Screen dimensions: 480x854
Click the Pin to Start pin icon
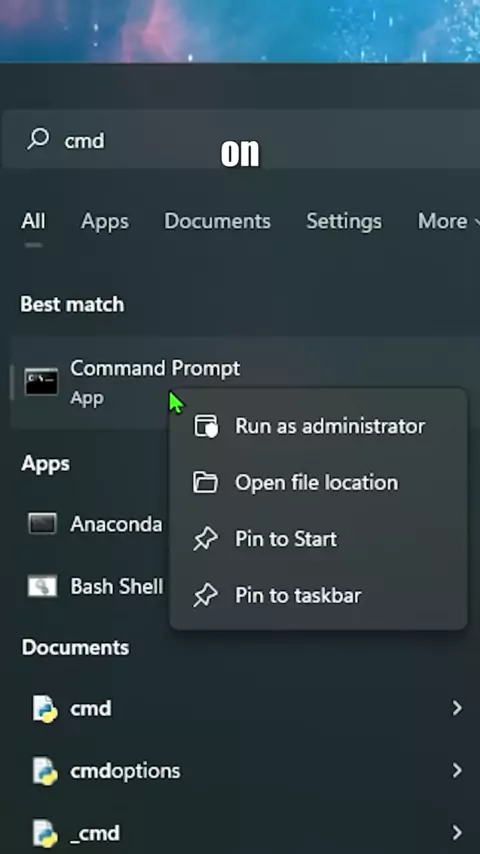205,539
